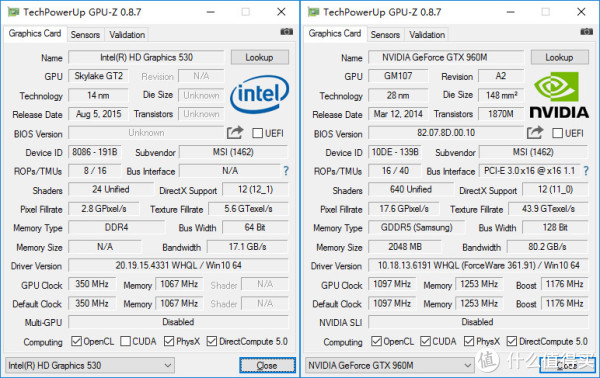Click Lookup button next to Intel name
Viewport: 600px width, 378px height.
[259, 57]
